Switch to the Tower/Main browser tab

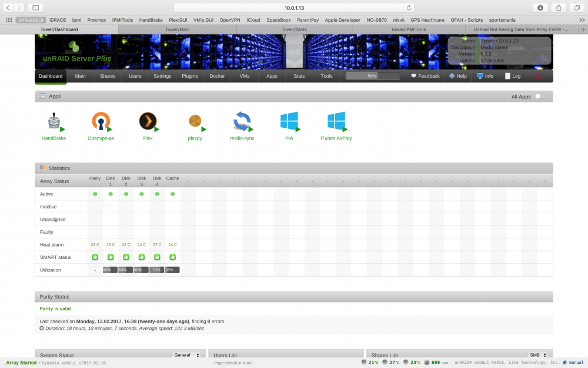tap(178, 29)
